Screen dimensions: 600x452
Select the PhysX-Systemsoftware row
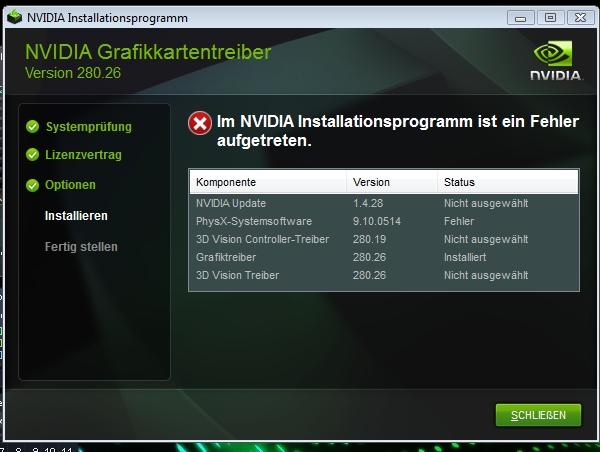(x=384, y=221)
